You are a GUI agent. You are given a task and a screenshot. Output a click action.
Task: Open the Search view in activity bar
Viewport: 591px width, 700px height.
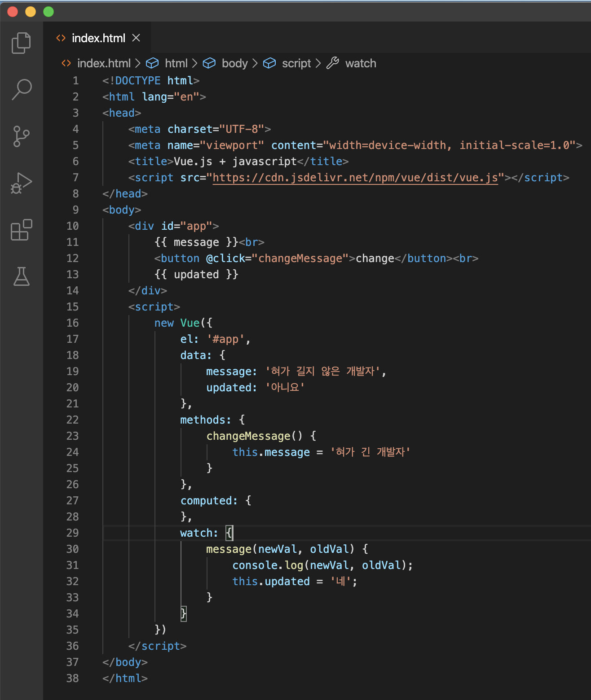pyautogui.click(x=21, y=90)
